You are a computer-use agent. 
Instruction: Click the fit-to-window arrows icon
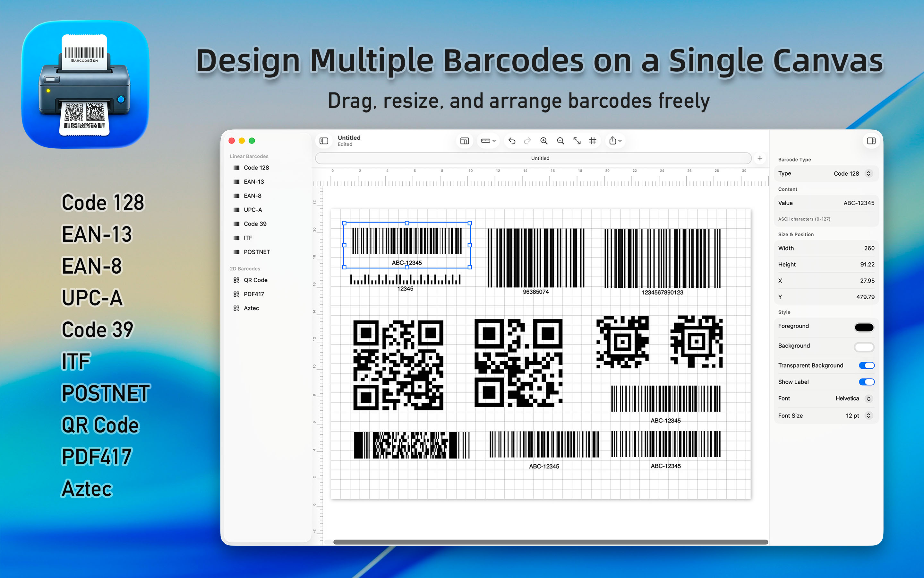[577, 141]
